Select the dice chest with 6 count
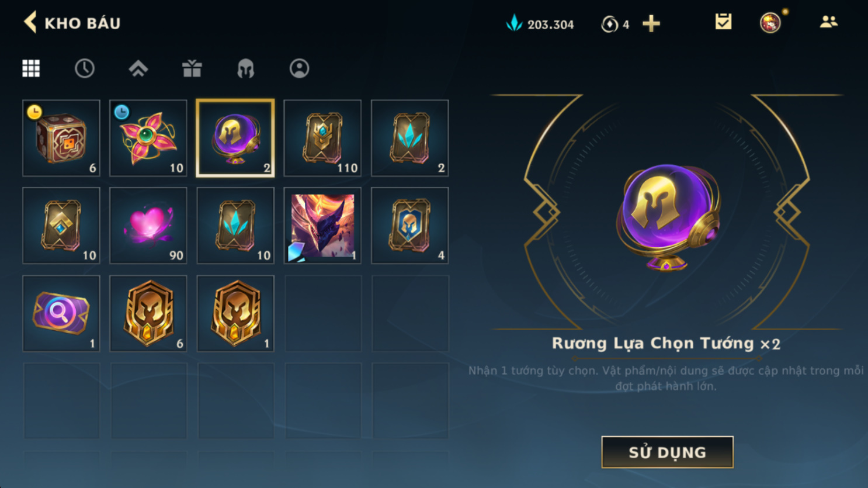 click(x=61, y=138)
